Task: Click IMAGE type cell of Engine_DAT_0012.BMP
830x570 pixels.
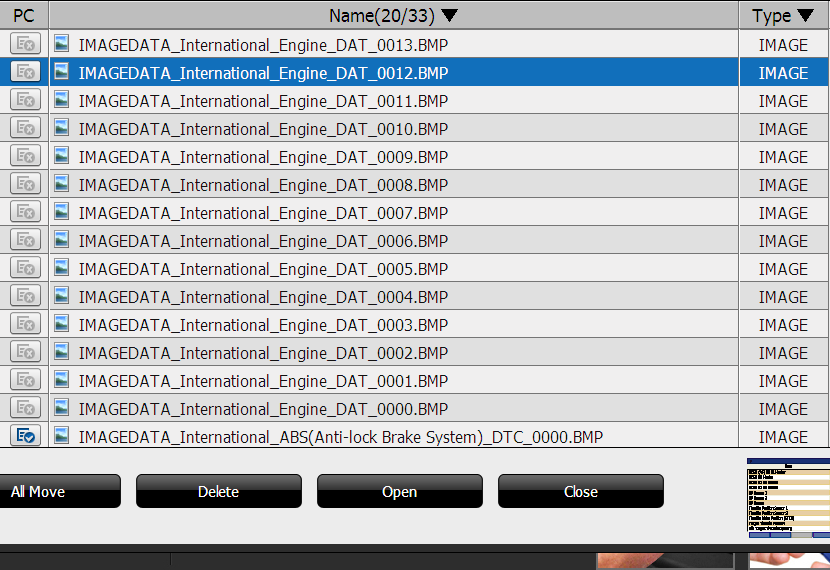Action: coord(783,73)
